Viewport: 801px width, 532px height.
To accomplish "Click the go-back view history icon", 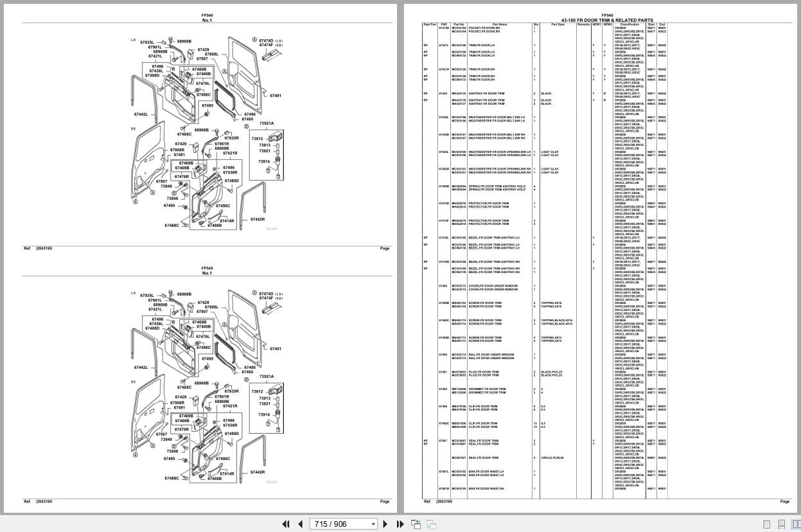I will 416,524.
